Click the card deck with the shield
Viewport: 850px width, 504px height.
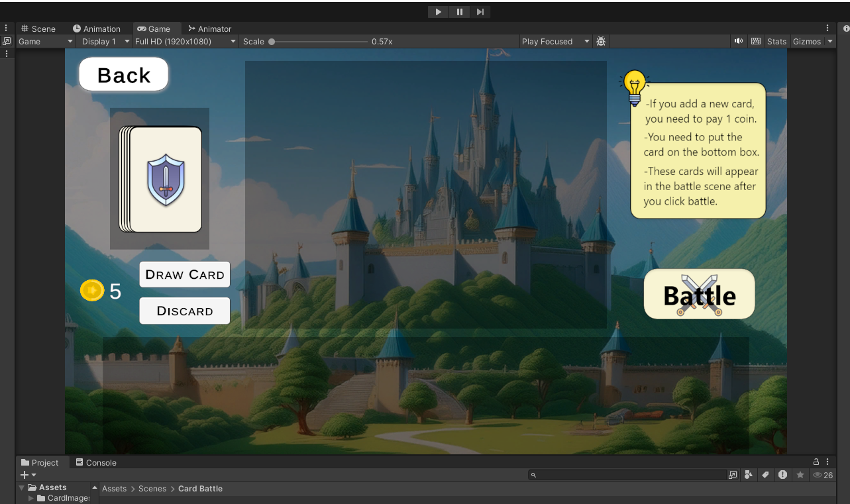160,179
